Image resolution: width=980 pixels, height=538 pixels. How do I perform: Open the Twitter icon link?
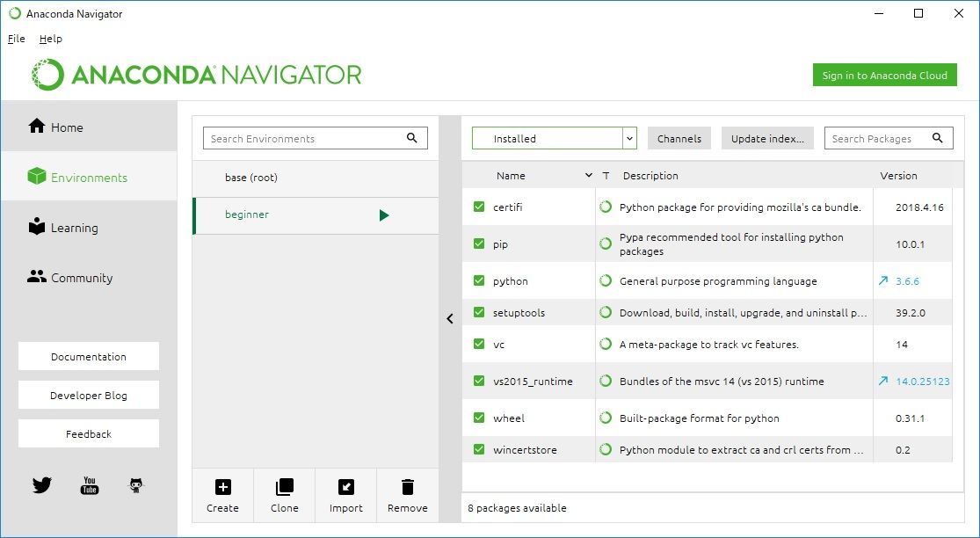point(42,485)
